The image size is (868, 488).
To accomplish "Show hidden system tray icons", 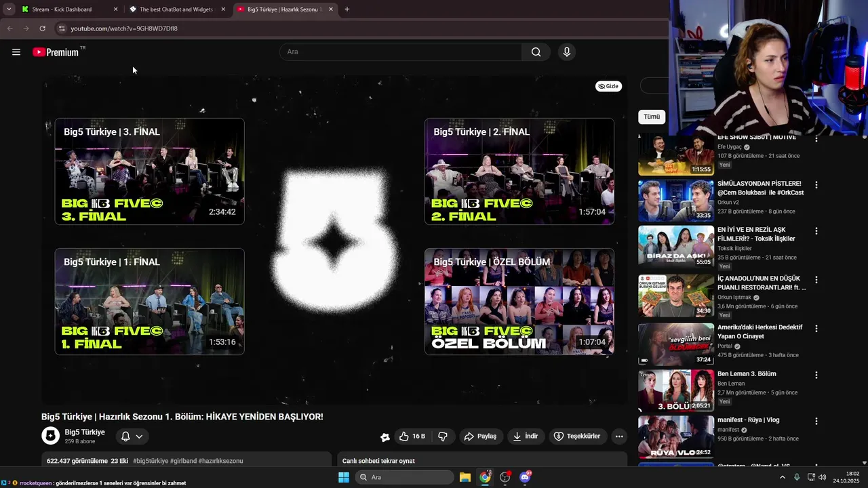I will coord(783,477).
